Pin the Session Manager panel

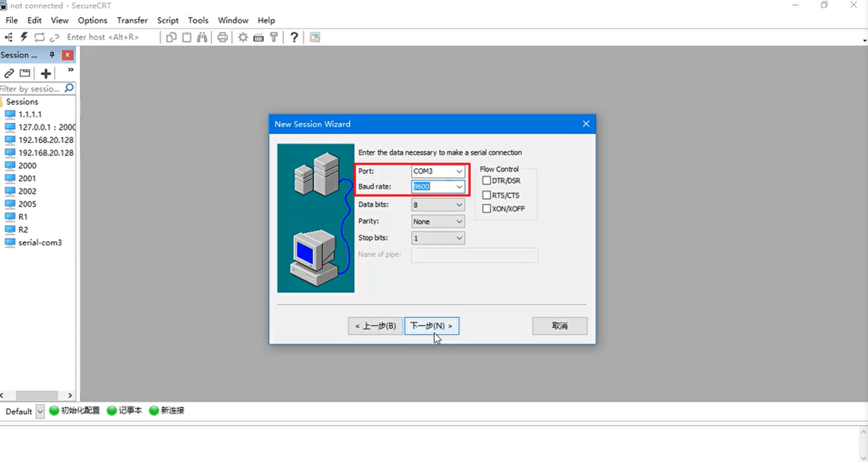pyautogui.click(x=52, y=55)
